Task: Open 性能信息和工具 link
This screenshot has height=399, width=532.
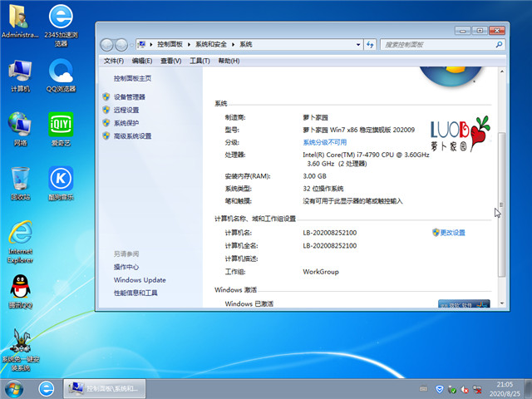Action: (x=135, y=293)
